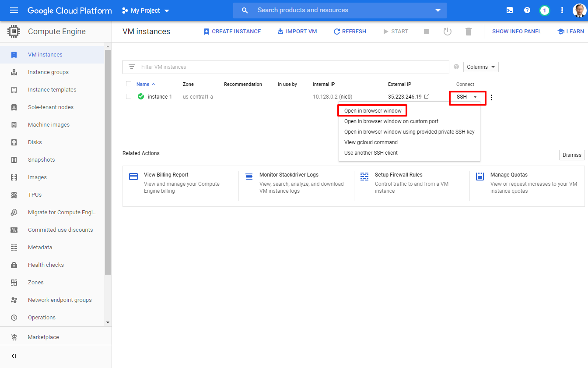The width and height of the screenshot is (588, 368).
Task: Click the Health checks sidebar icon
Action: click(x=14, y=265)
